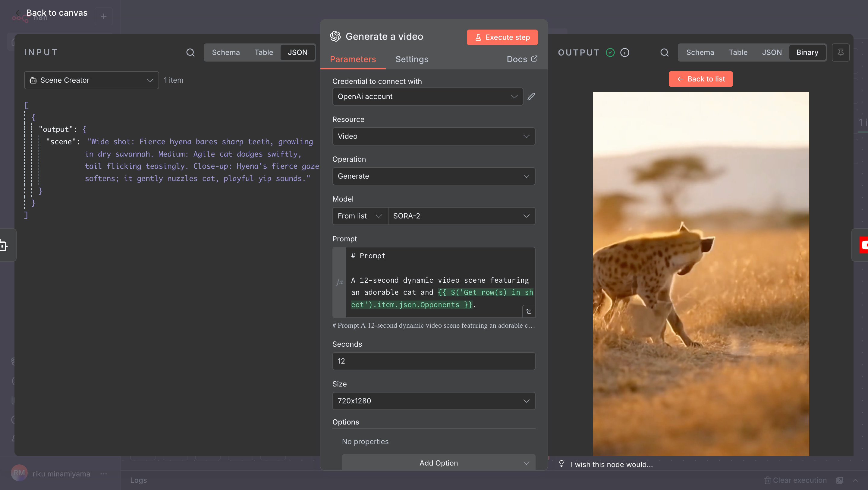The height and width of the screenshot is (490, 868).
Task: Click the lightbulb feedback icon
Action: pyautogui.click(x=561, y=464)
